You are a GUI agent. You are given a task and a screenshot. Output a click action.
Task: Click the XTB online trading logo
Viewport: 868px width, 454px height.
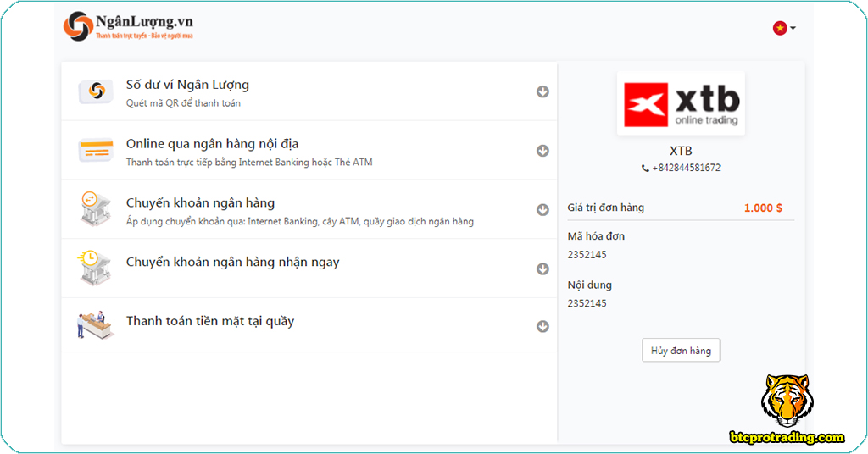(681, 103)
